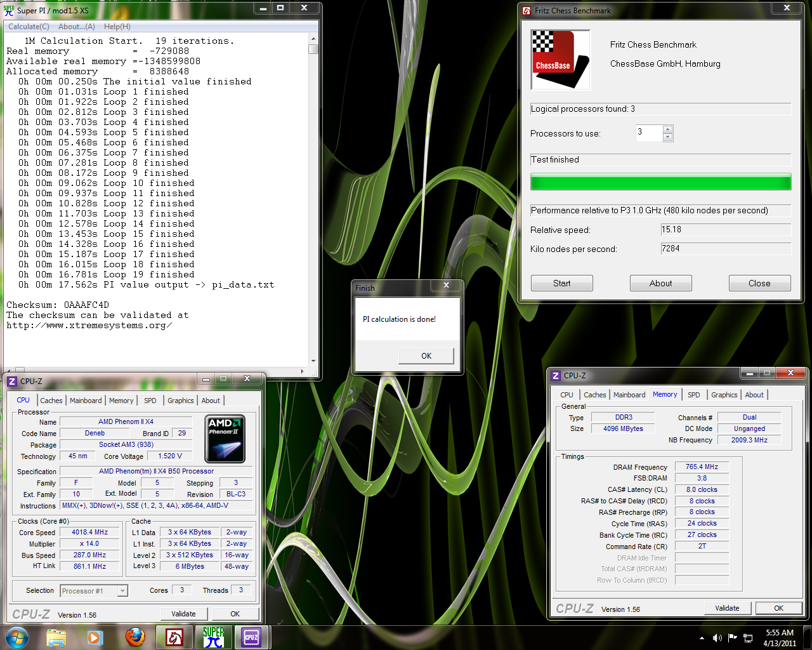
Task: Select About tab in memory timings CPU-Z window
Action: [754, 395]
